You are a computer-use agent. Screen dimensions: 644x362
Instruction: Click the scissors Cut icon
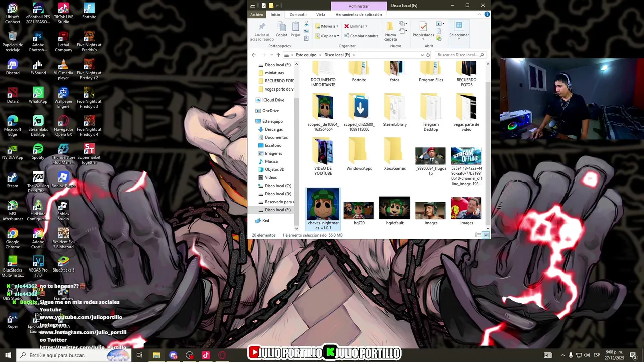point(306,24)
